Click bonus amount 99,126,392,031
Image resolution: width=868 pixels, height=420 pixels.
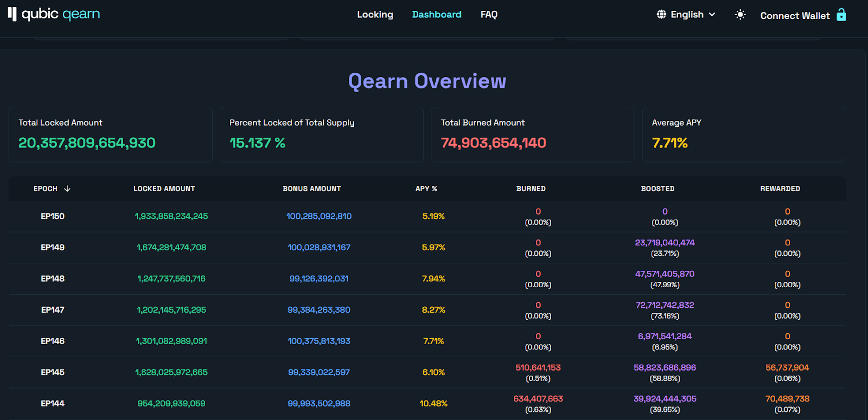(x=319, y=279)
